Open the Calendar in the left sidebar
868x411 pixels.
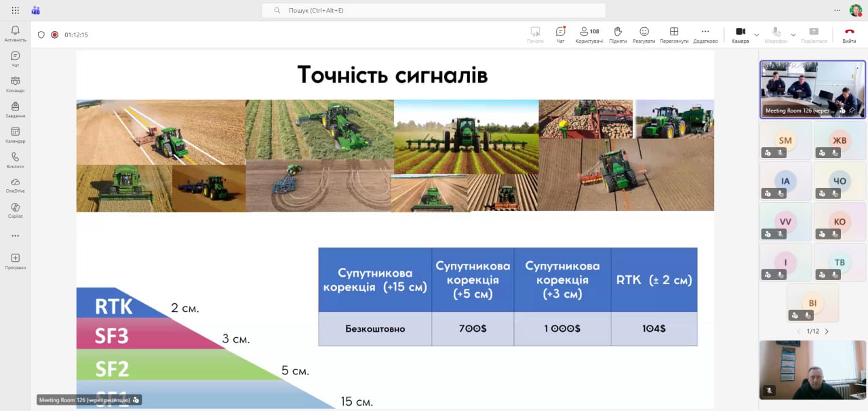coord(15,134)
